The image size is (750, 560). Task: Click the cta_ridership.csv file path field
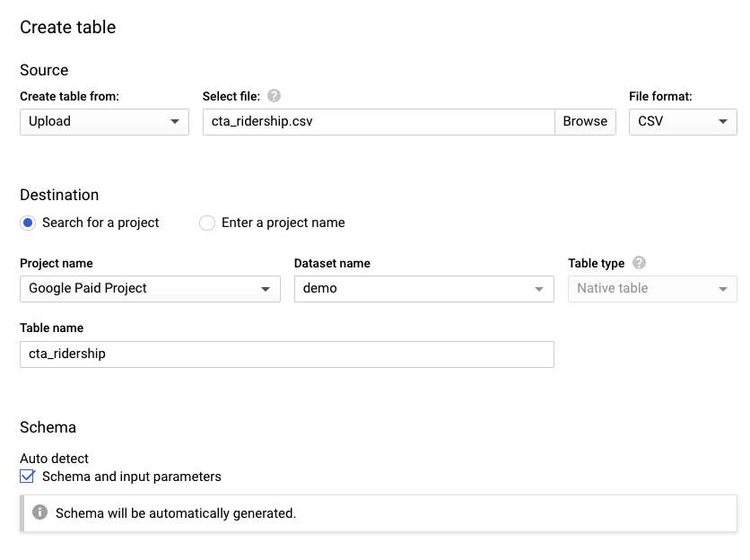378,121
